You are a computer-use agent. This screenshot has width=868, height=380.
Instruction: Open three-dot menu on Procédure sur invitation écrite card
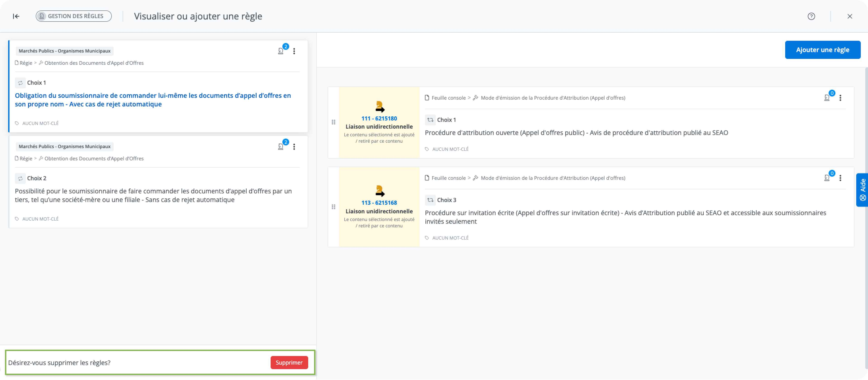840,178
